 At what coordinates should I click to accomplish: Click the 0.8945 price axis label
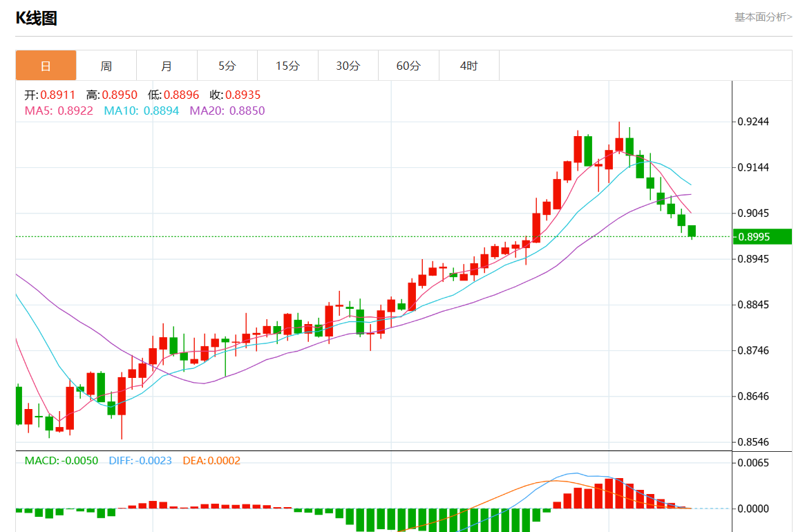click(754, 259)
